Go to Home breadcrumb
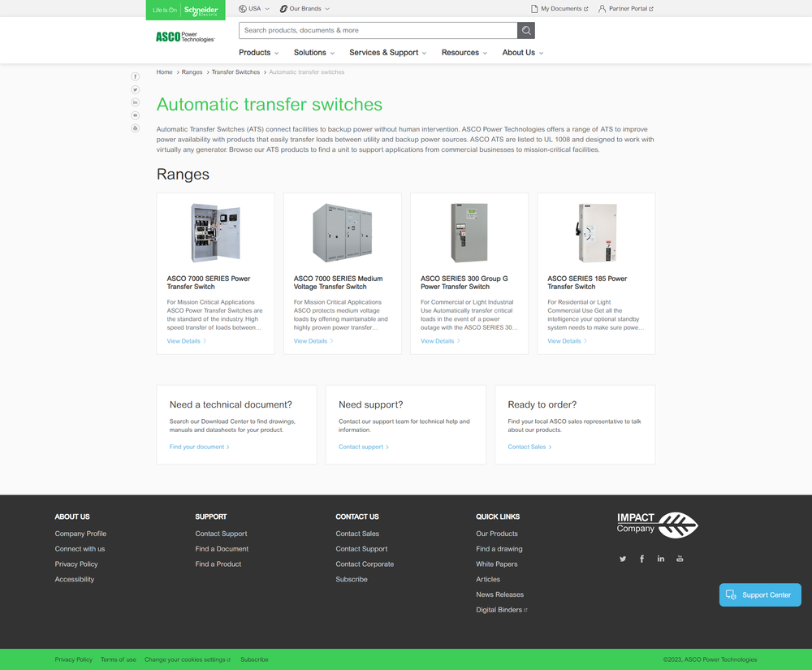The width and height of the screenshot is (812, 670). (164, 72)
